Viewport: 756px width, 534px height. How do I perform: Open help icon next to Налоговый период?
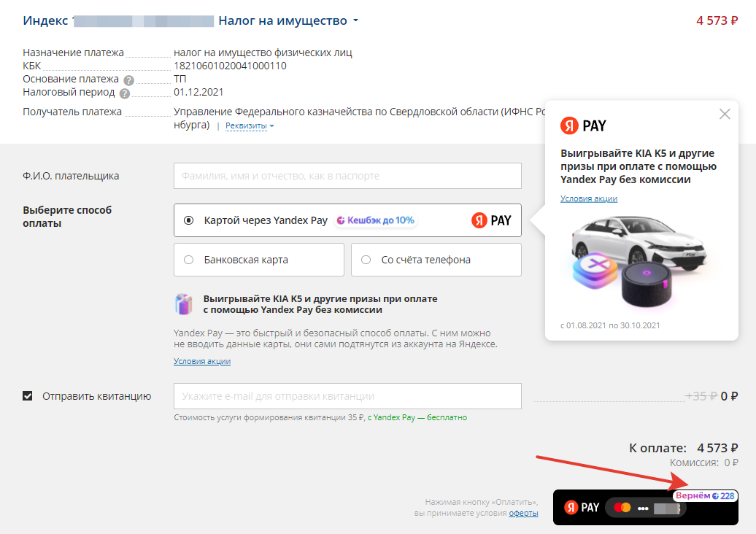(125, 93)
